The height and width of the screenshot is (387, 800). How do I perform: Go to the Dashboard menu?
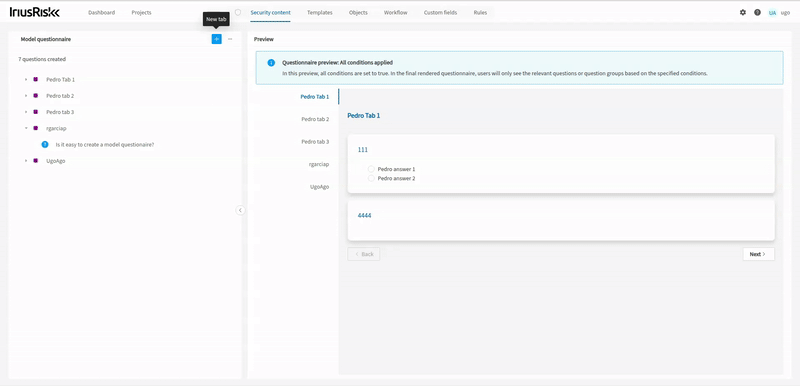coord(102,13)
